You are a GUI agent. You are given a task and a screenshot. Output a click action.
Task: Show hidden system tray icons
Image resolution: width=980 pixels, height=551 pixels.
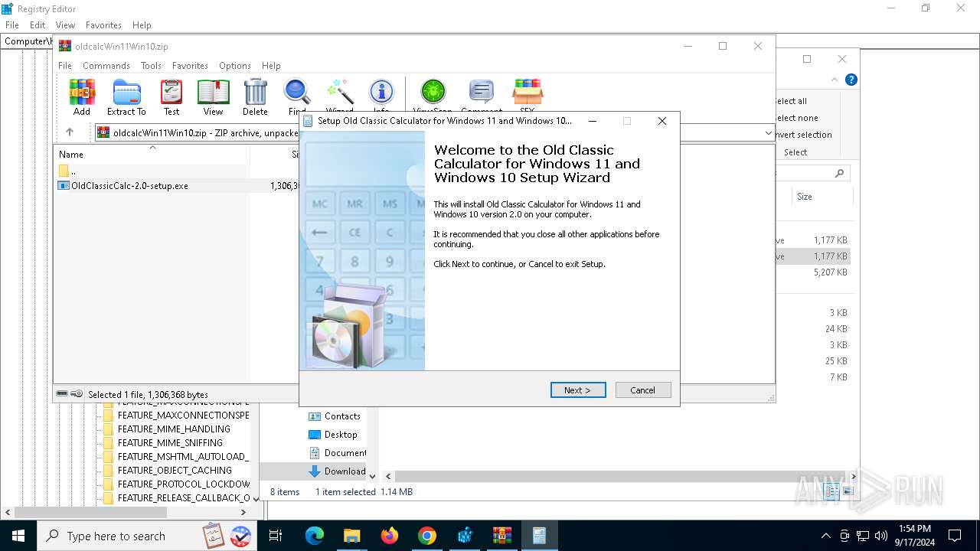(x=825, y=536)
